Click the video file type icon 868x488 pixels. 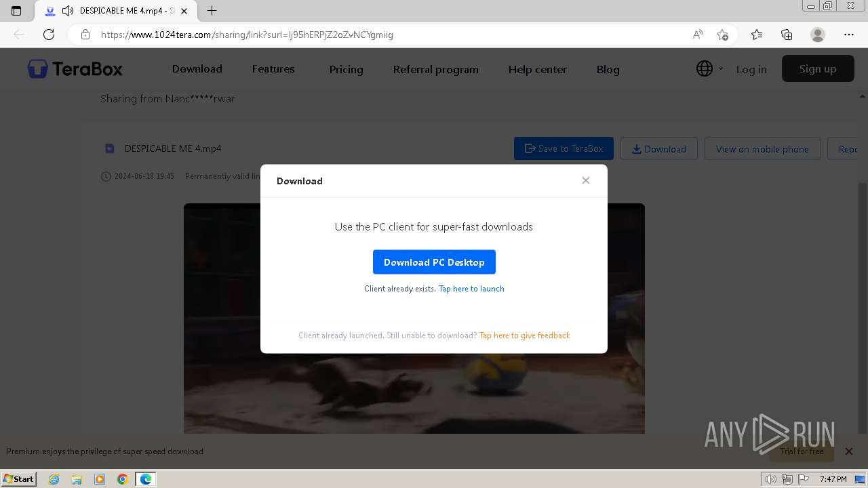click(x=109, y=148)
